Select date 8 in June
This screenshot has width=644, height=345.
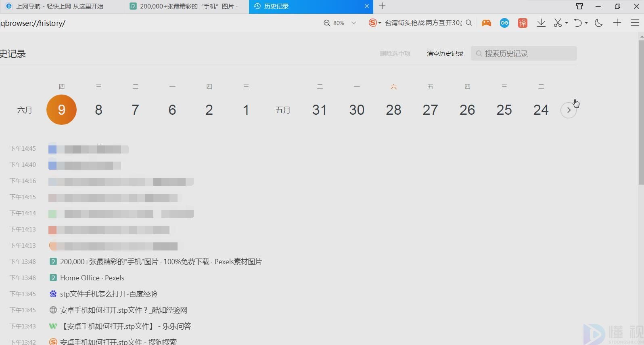click(x=98, y=109)
